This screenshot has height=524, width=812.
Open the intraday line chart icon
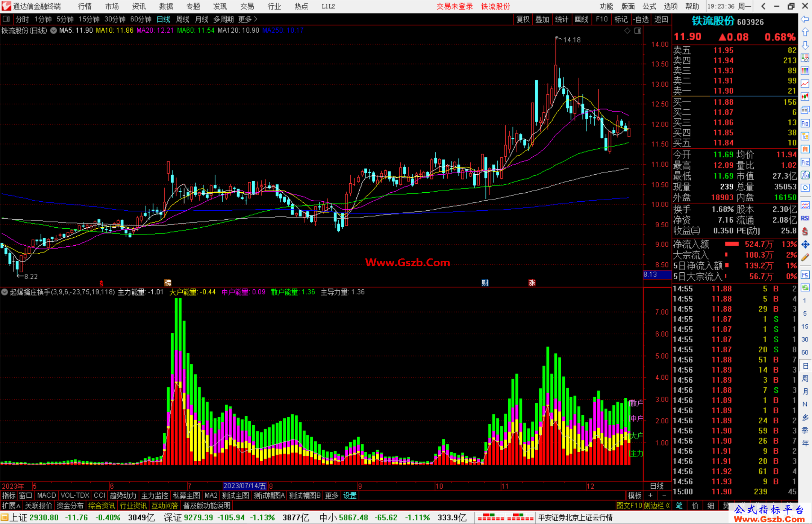click(x=805, y=84)
